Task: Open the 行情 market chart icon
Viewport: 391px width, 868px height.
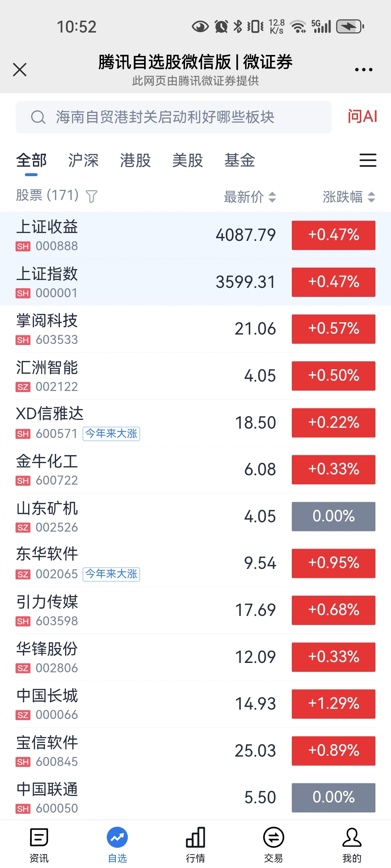Action: click(x=195, y=837)
